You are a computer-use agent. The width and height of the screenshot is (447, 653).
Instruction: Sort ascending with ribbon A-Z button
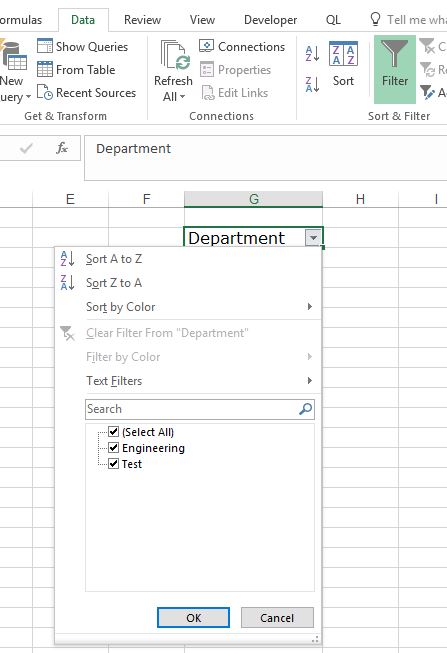point(312,54)
